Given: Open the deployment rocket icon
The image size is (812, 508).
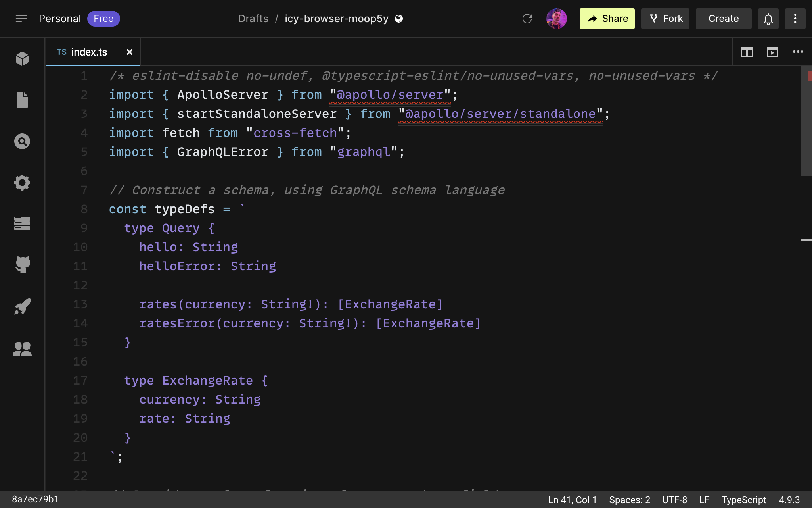Looking at the screenshot, I should tap(22, 306).
